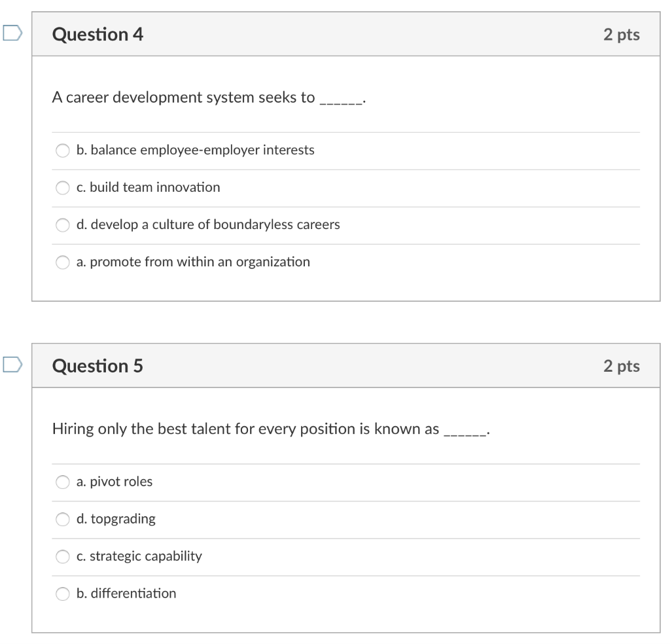
Task: Select answer c. strategic capability
Action: 63,556
